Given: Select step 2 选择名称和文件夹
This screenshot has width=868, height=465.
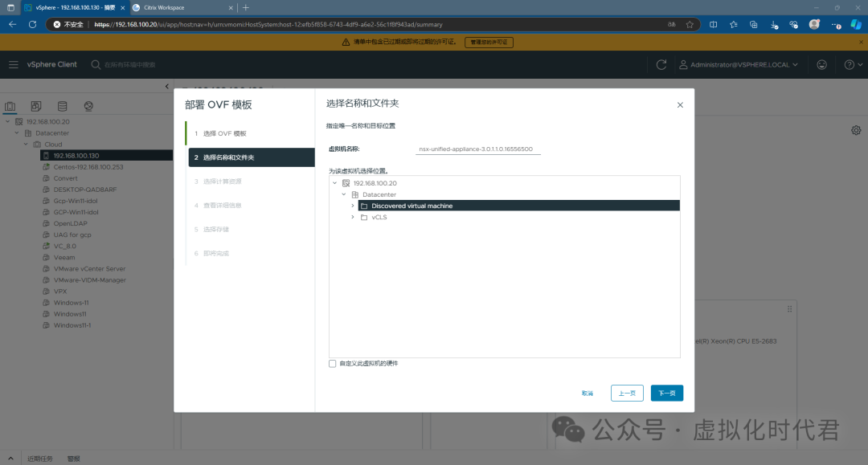Looking at the screenshot, I should 252,157.
